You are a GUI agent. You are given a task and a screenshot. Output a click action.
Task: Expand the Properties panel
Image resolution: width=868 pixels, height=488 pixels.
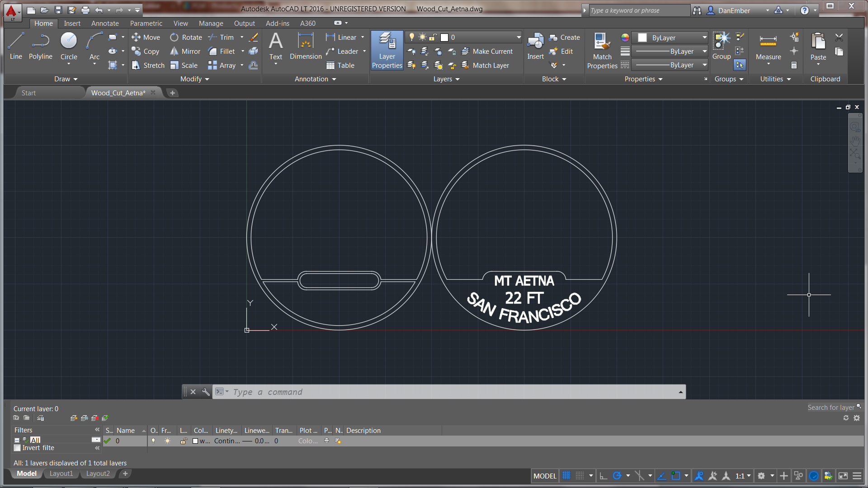pyautogui.click(x=643, y=79)
